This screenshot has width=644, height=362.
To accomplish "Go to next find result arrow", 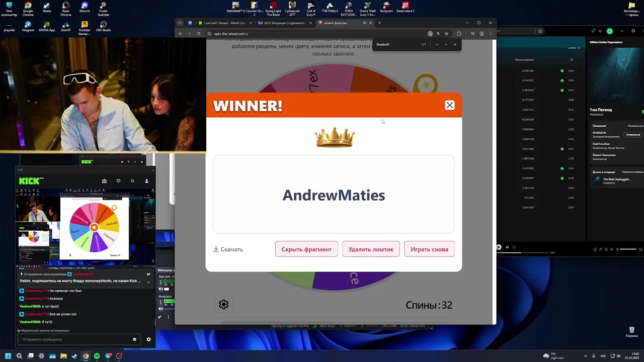I will pos(446,44).
